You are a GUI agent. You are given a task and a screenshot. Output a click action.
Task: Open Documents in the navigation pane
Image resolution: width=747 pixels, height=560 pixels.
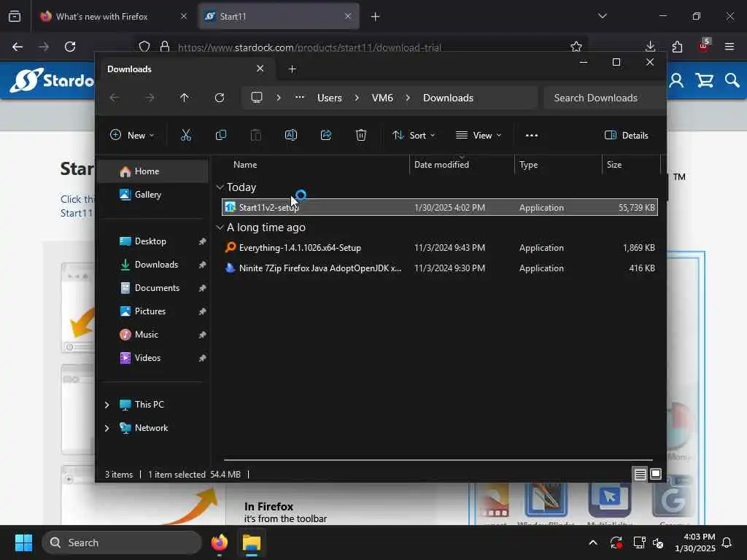(x=152, y=288)
